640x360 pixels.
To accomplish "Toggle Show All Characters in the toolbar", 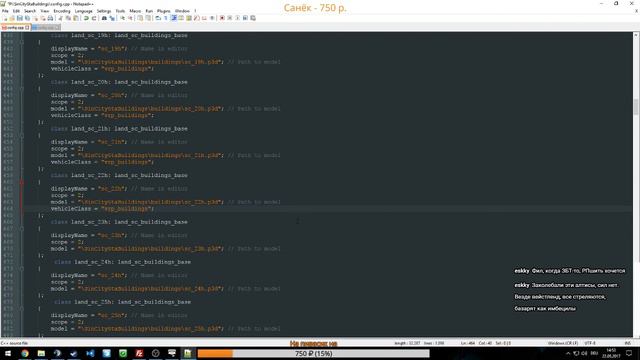I will coord(166,18).
